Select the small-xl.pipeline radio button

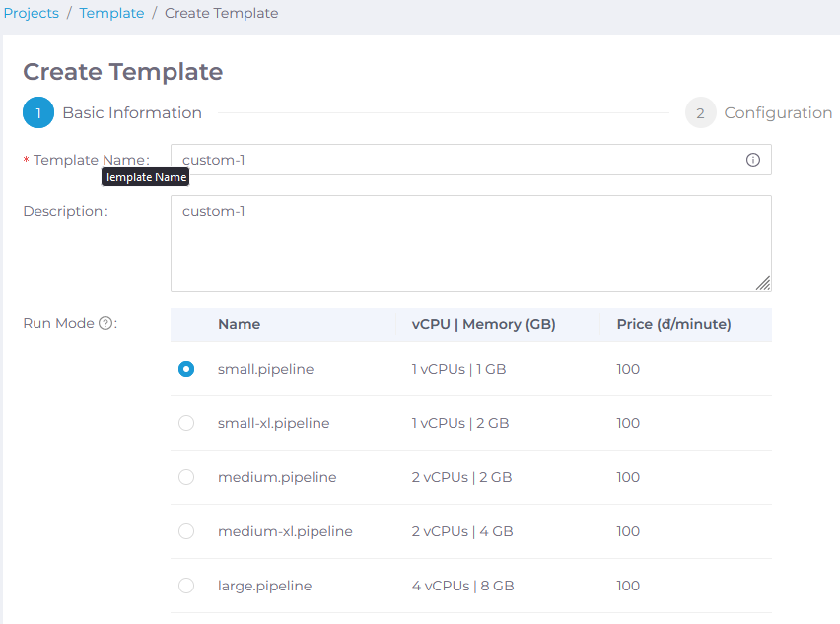tap(186, 423)
